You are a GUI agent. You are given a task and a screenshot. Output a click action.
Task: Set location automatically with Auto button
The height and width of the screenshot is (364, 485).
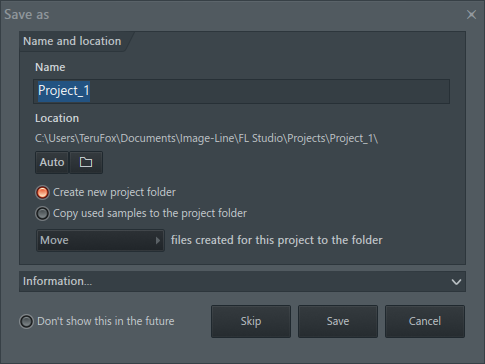[52, 162]
